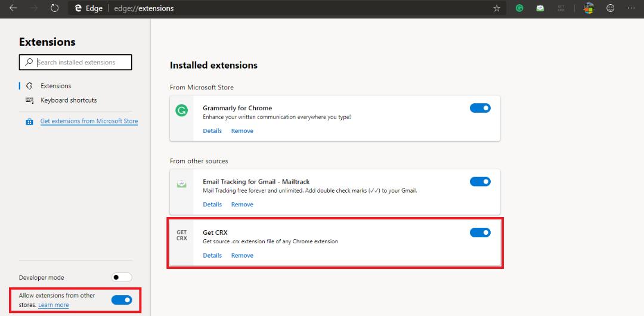Click the Mailtrack envelope icon in the list

click(x=181, y=184)
